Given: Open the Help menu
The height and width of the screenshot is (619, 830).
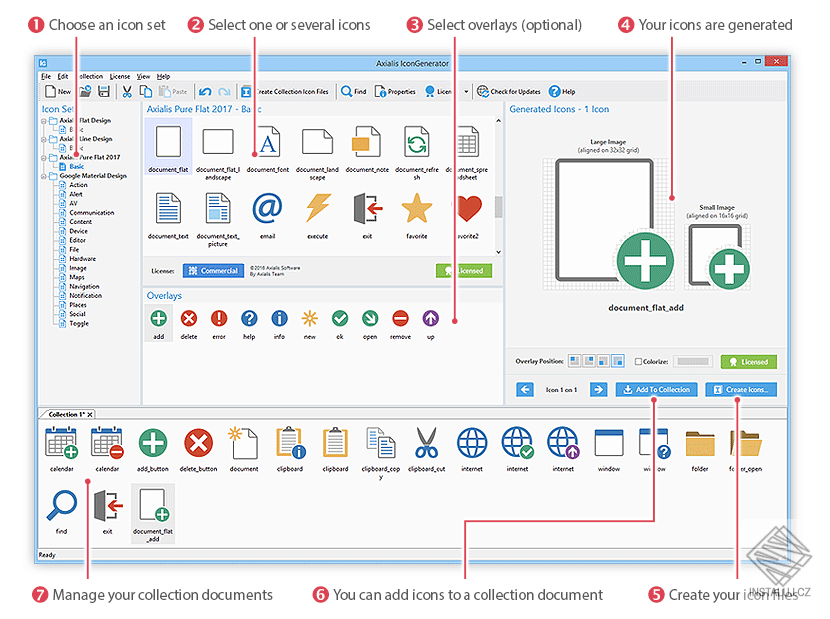Looking at the screenshot, I should coord(164,75).
